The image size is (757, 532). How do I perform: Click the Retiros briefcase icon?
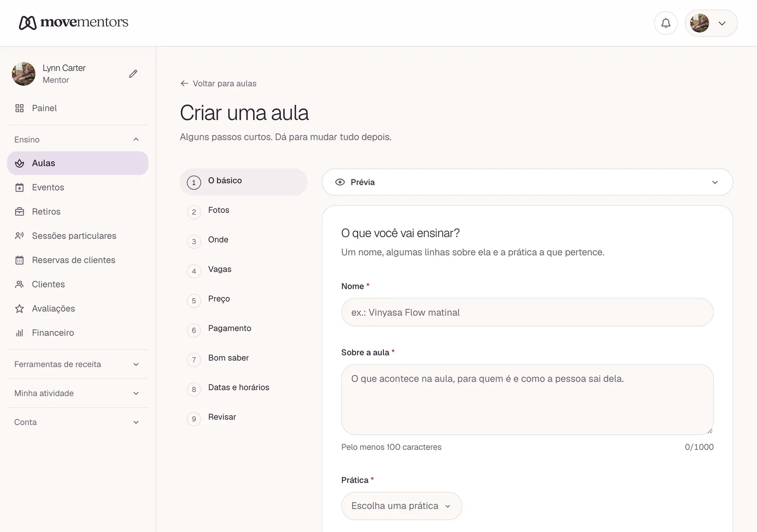[19, 212]
